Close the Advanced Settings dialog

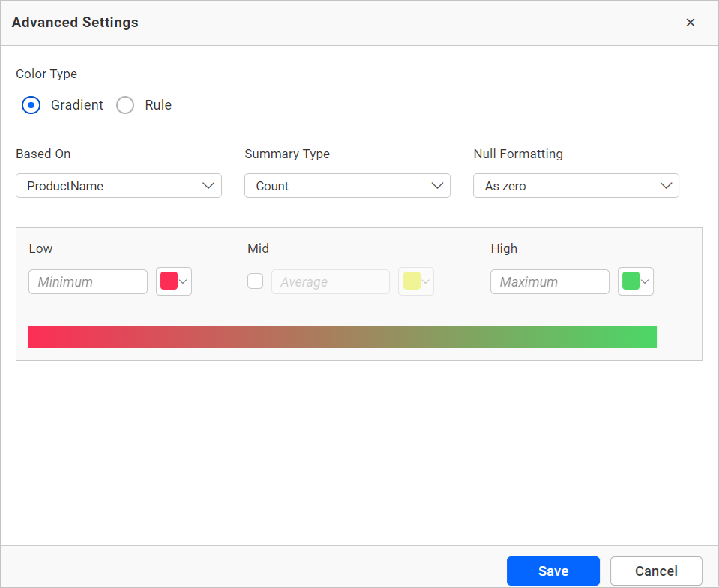click(x=690, y=22)
